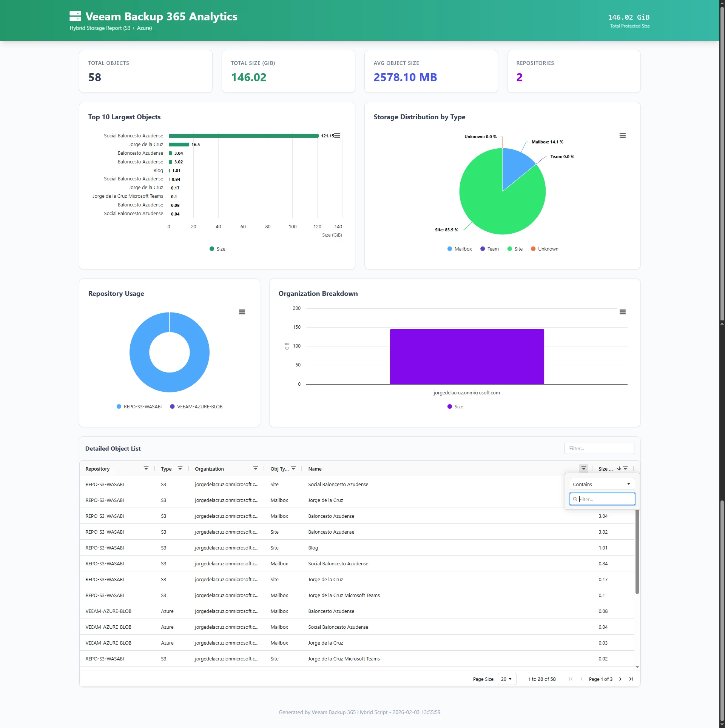Open the Page Size dropdown
Viewport: 725px width, 728px height.
[x=506, y=679]
